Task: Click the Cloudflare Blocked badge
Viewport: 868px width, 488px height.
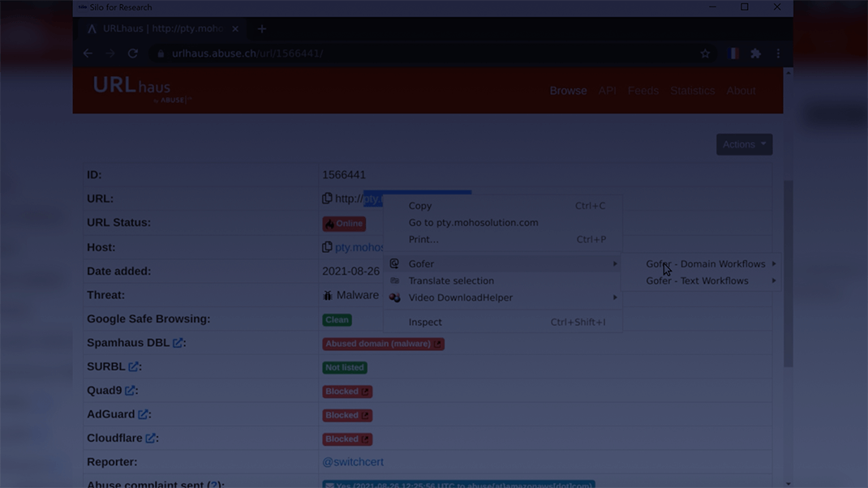Action: pos(347,439)
